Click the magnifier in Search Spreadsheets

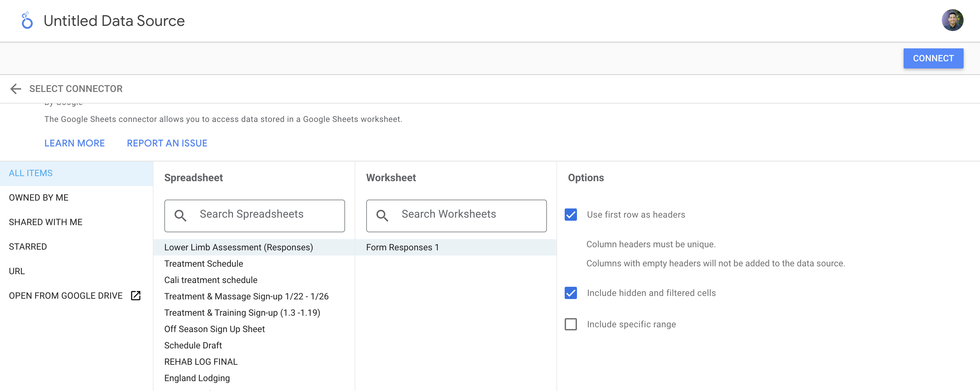(180, 216)
